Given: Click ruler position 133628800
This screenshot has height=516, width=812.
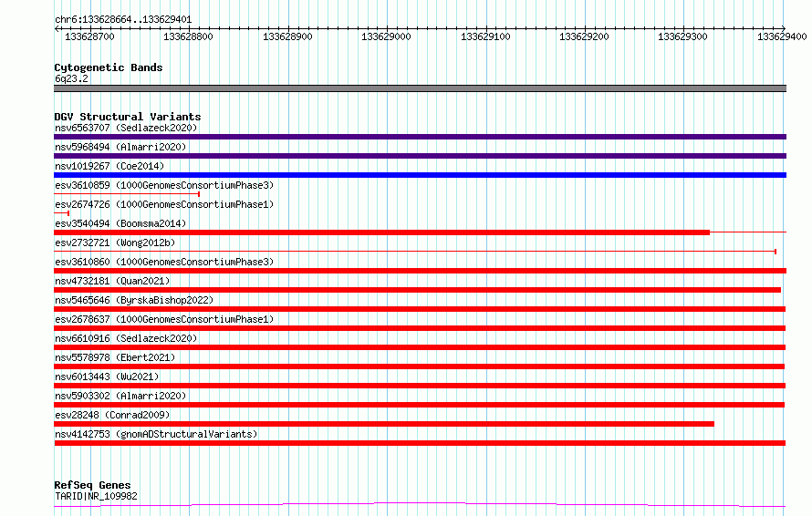Looking at the screenshot, I should pos(188,36).
